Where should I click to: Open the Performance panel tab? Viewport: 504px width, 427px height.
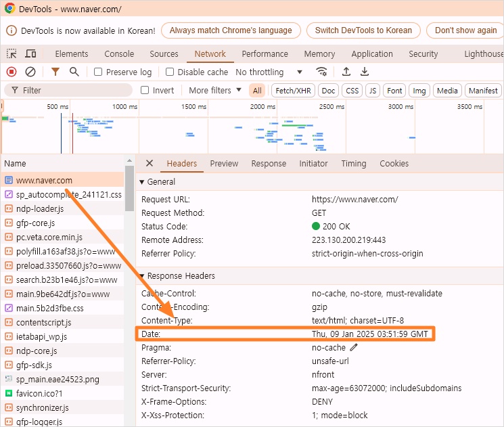pos(265,53)
